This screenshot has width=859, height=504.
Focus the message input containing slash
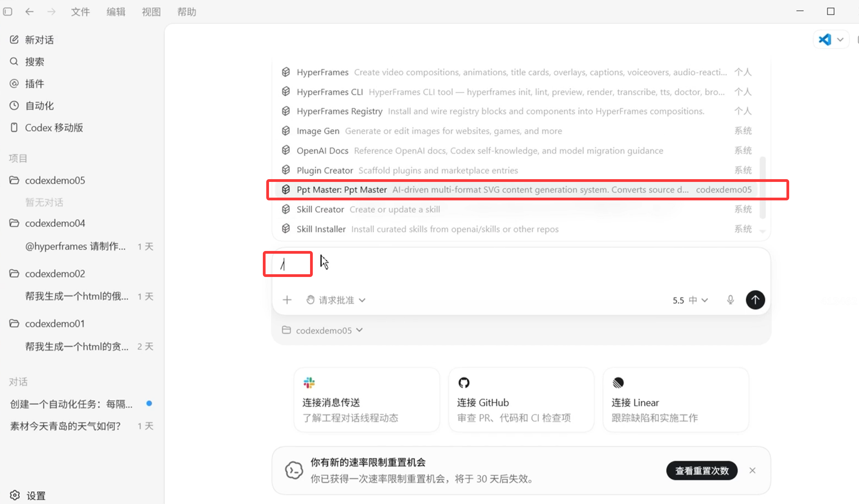point(521,265)
